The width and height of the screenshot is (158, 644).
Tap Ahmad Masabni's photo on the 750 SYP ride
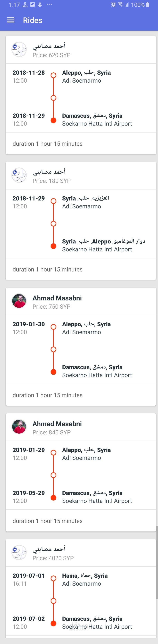pos(19,301)
